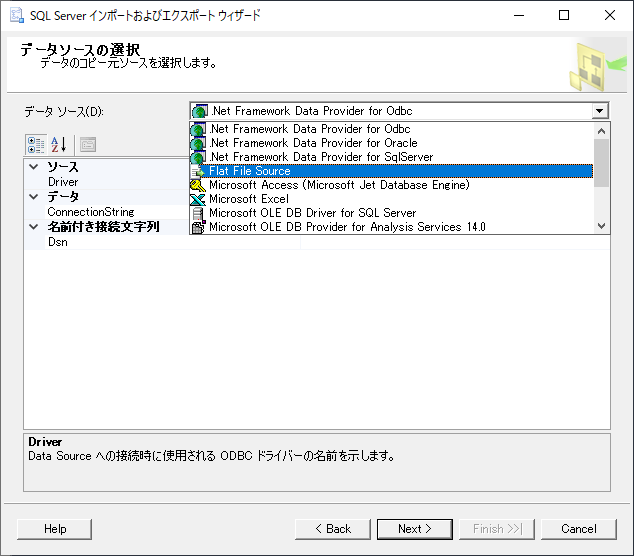Click the globe icon beside Provider for Oracle
Image resolution: width=634 pixels, height=556 pixels.
coord(198,143)
